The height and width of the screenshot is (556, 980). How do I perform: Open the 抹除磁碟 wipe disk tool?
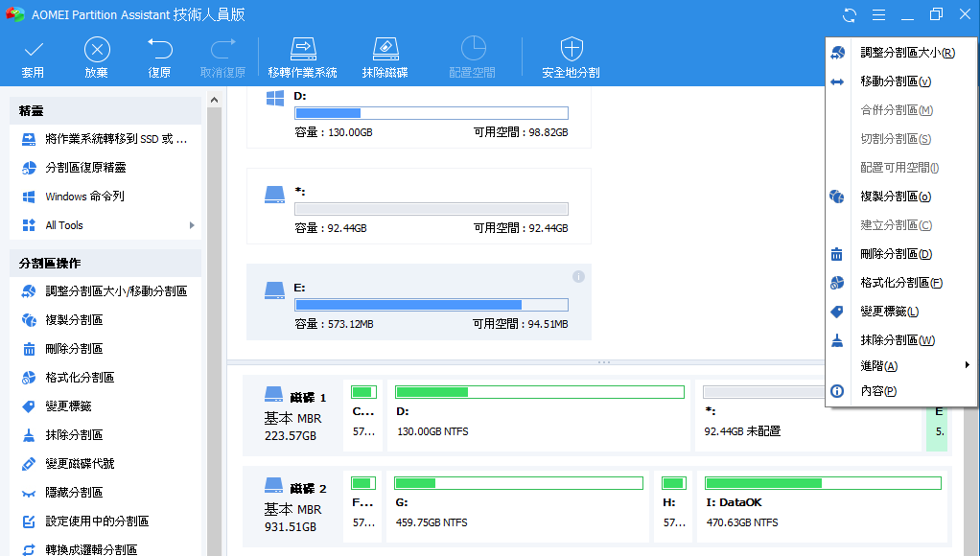point(385,58)
